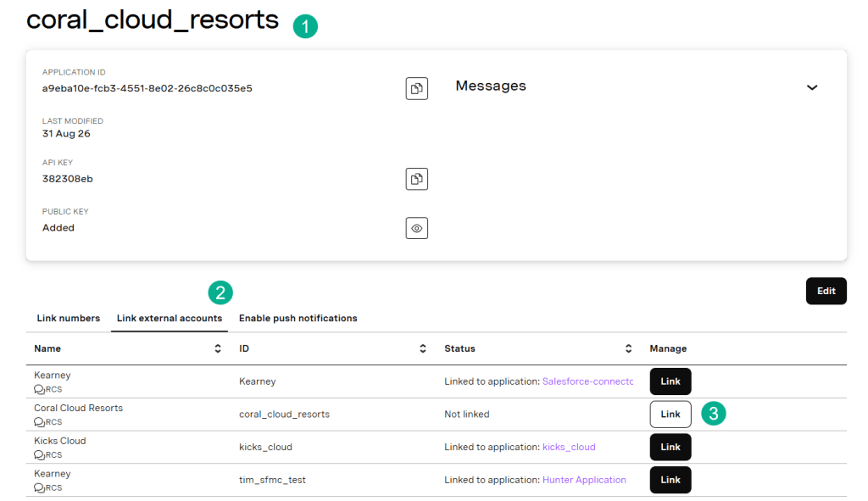Sort table by ID column

coord(422,348)
